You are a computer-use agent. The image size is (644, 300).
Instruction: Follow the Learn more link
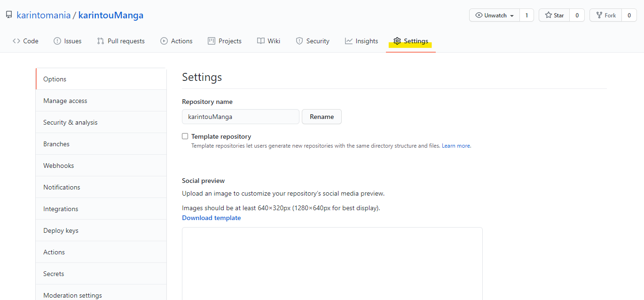pos(456,146)
